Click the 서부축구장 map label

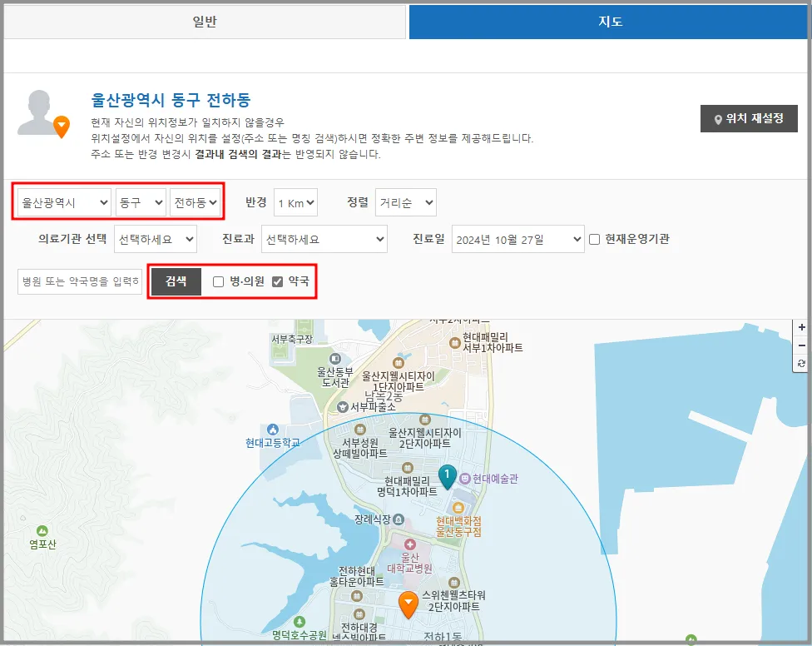pos(292,339)
